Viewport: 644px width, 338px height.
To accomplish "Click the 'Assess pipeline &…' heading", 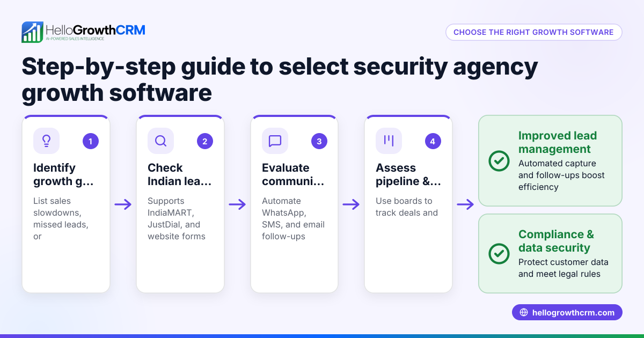I will [408, 174].
